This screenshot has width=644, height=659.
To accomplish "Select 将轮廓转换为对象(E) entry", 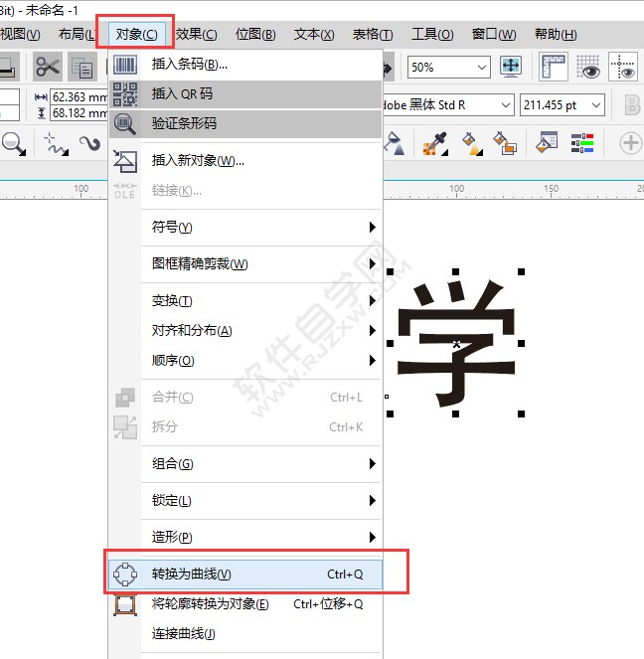I will (245, 604).
